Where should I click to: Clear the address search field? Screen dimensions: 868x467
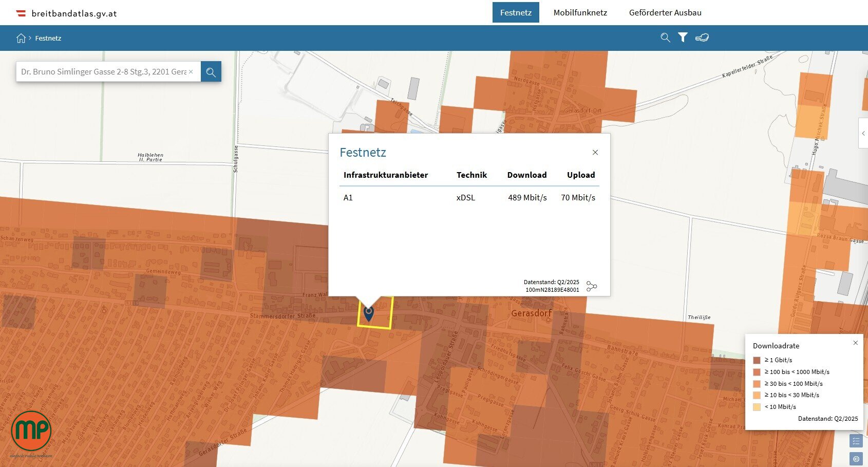click(x=191, y=72)
